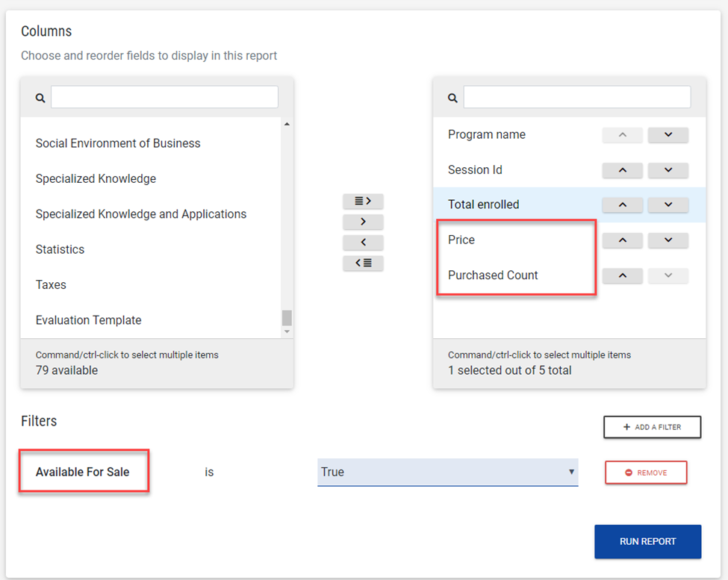Screen dimensions: 728x580
Task: Select Evaluation Template field
Action: (88, 320)
